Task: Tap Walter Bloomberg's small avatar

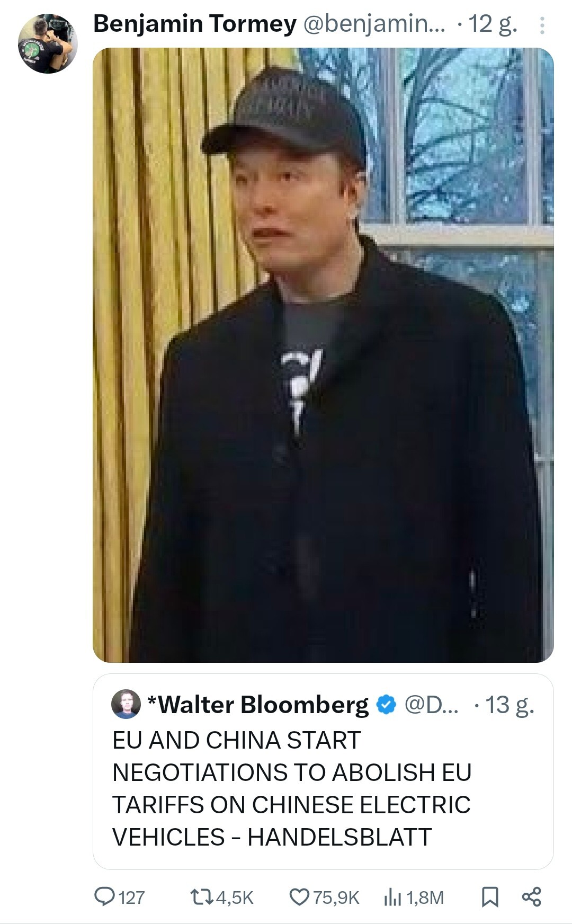Action: 126,704
